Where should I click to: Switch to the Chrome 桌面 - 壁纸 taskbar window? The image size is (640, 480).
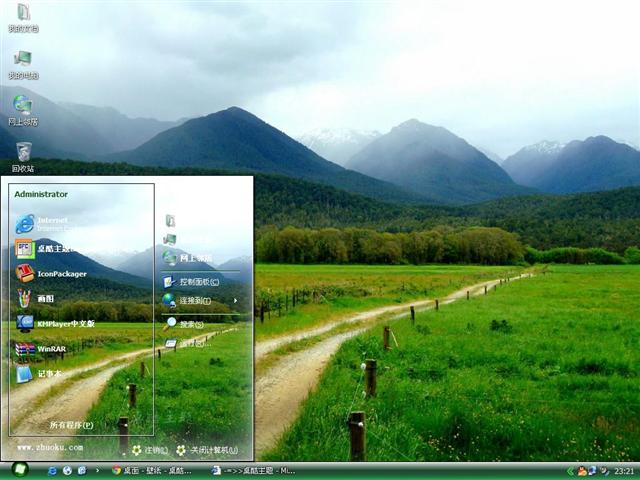click(x=152, y=471)
